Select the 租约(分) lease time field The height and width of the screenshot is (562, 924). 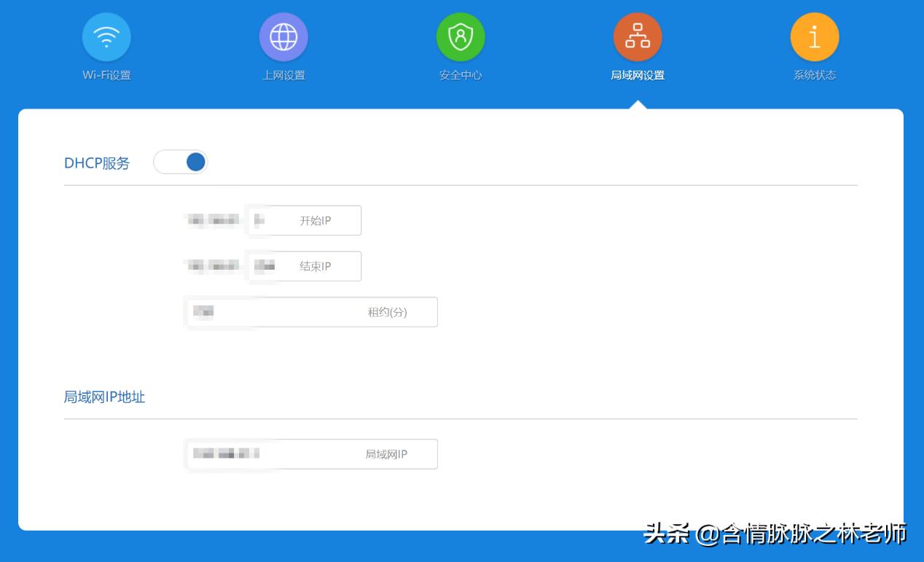point(312,312)
